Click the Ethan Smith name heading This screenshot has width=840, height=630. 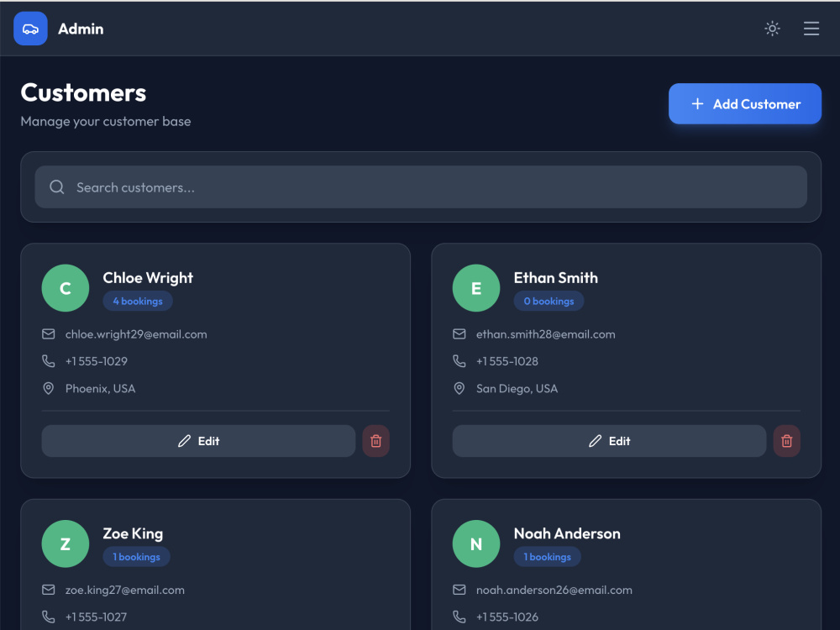coord(555,277)
